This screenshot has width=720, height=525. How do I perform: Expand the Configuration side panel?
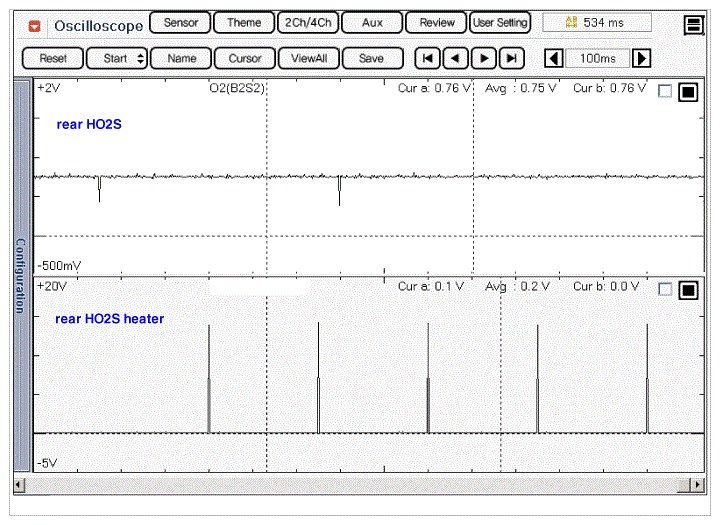[x=19, y=275]
